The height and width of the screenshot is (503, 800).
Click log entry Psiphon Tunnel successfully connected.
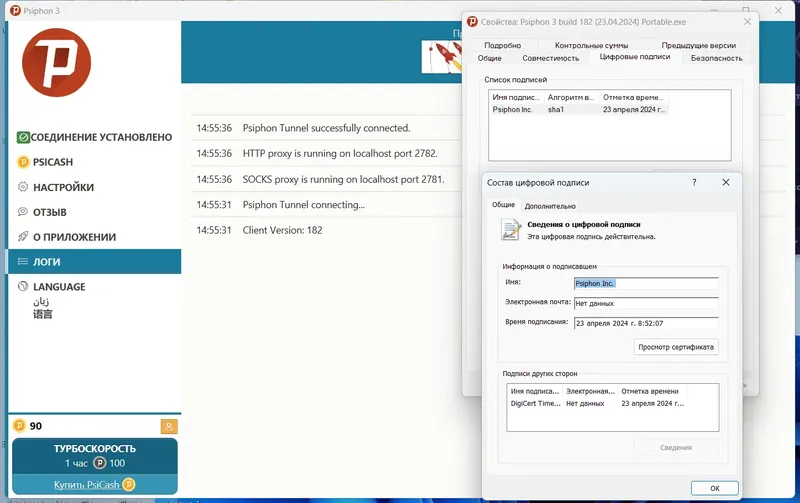point(327,128)
